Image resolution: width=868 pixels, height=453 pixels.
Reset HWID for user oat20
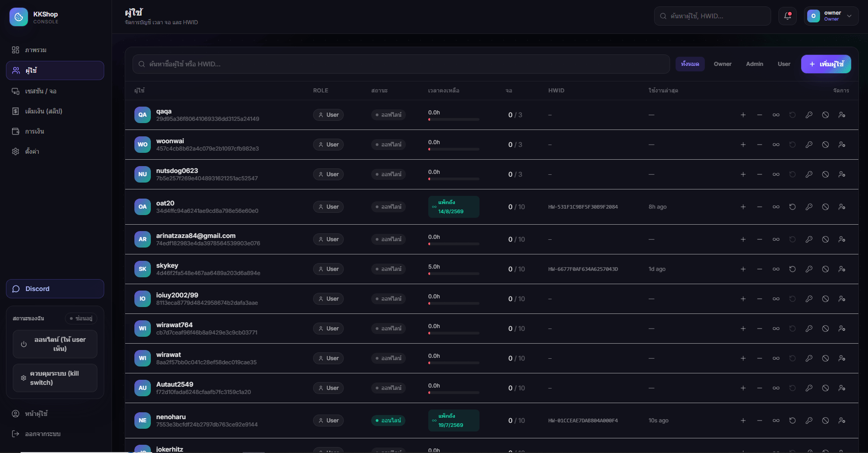(x=793, y=207)
